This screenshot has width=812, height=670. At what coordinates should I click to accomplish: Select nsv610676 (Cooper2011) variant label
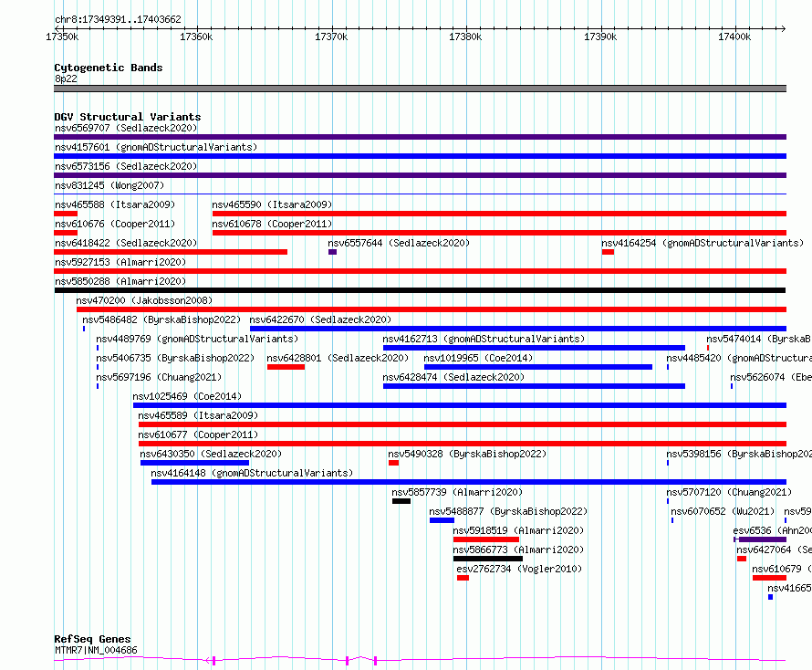(115, 224)
